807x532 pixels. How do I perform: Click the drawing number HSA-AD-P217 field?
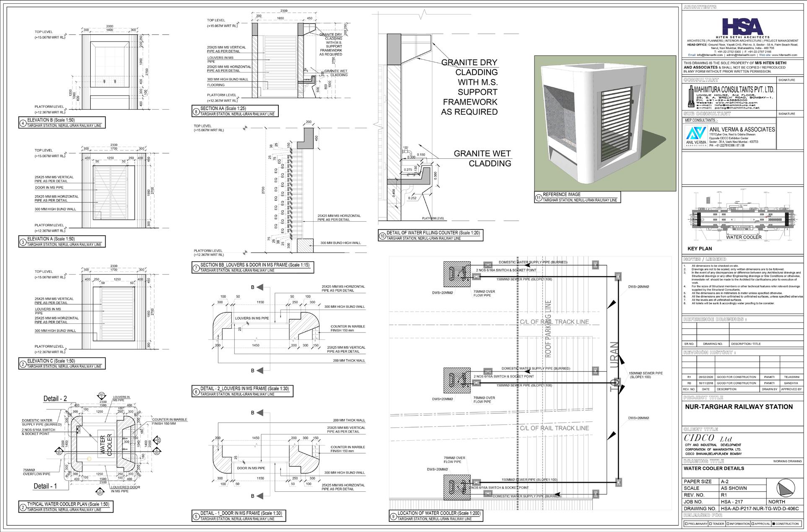759,509
